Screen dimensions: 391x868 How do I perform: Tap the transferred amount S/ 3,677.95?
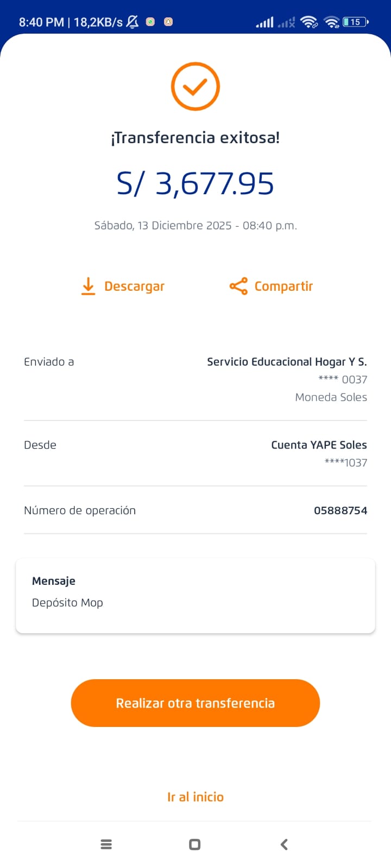195,183
